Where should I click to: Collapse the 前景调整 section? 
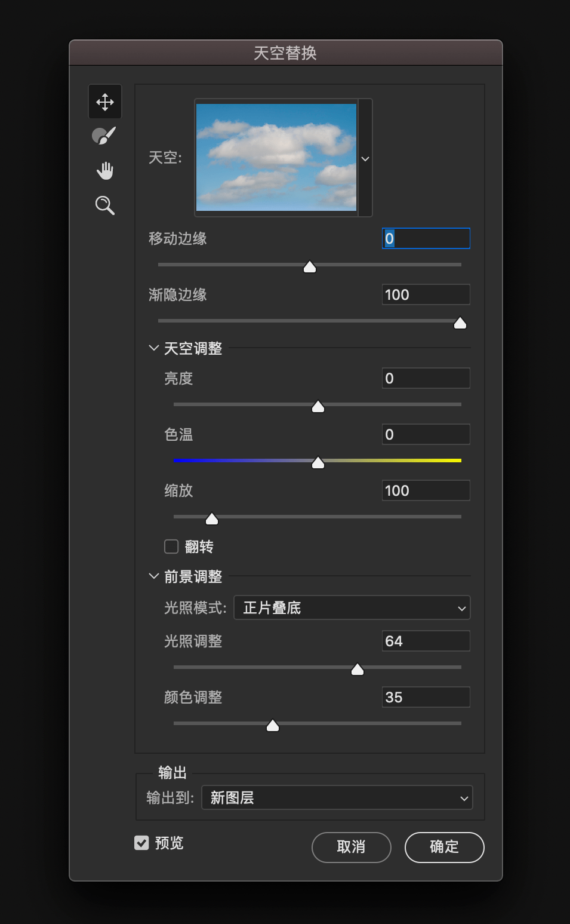point(154,576)
